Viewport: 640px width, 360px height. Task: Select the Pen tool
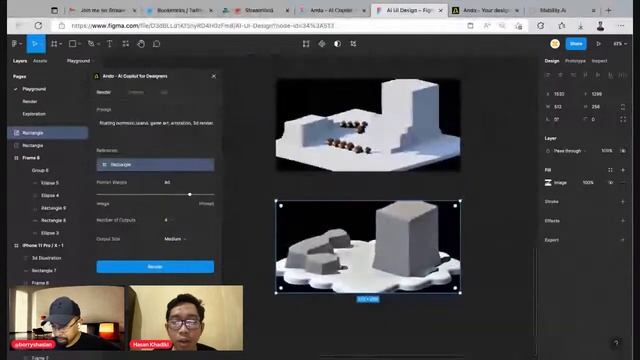click(91, 44)
